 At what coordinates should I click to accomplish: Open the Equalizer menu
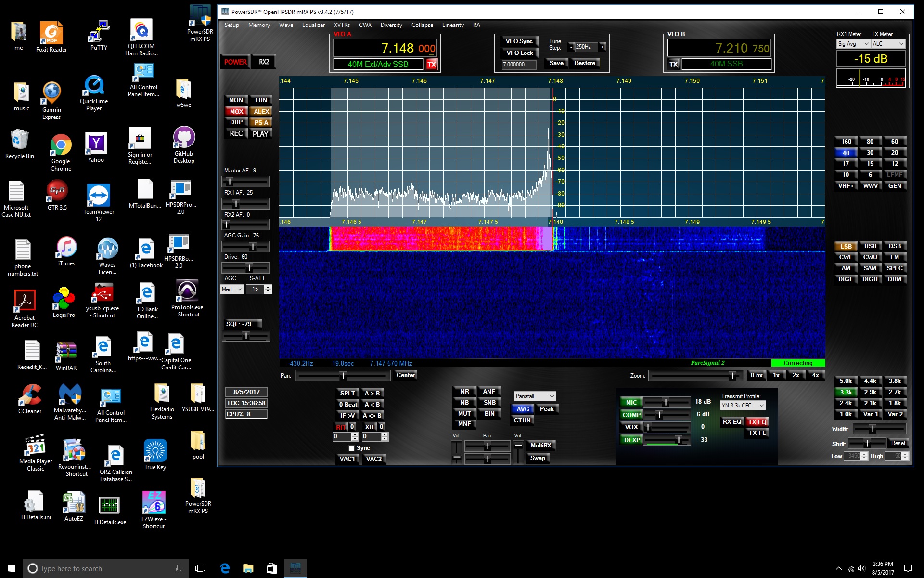tap(313, 25)
